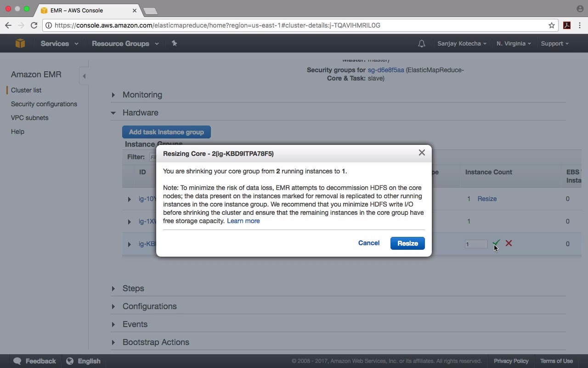Follow the Learn more link
Viewport: 588px width, 368px height.
click(243, 221)
